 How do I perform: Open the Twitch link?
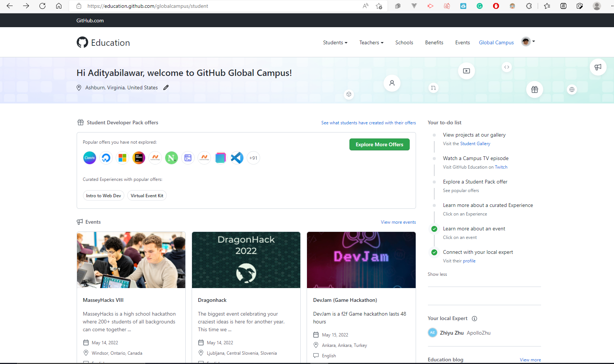point(501,167)
